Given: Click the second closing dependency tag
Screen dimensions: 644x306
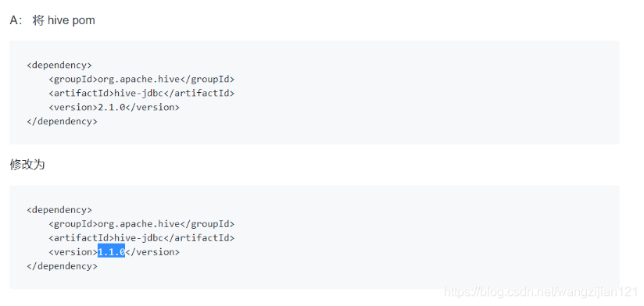Looking at the screenshot, I should click(63, 266).
